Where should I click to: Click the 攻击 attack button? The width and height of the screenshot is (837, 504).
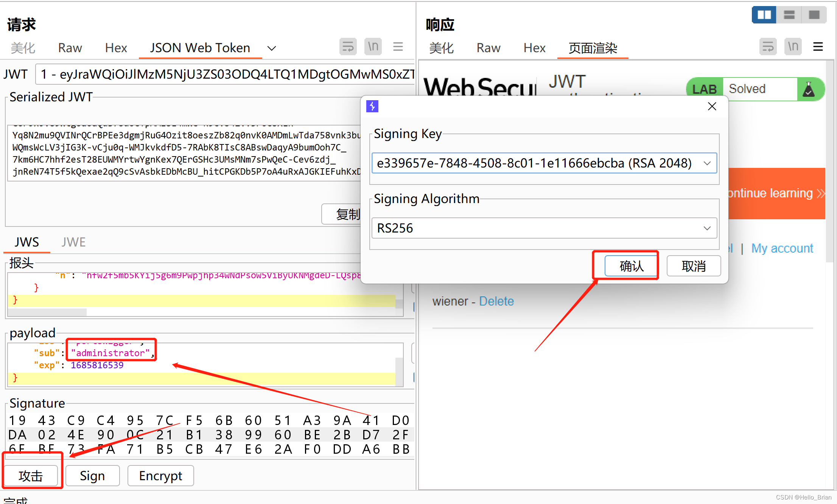point(31,475)
